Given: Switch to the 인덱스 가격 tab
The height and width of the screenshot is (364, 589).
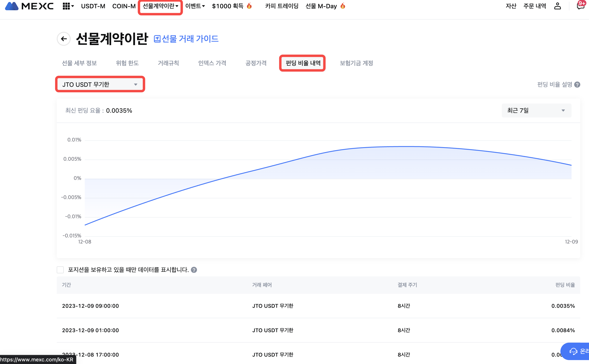Looking at the screenshot, I should 212,63.
